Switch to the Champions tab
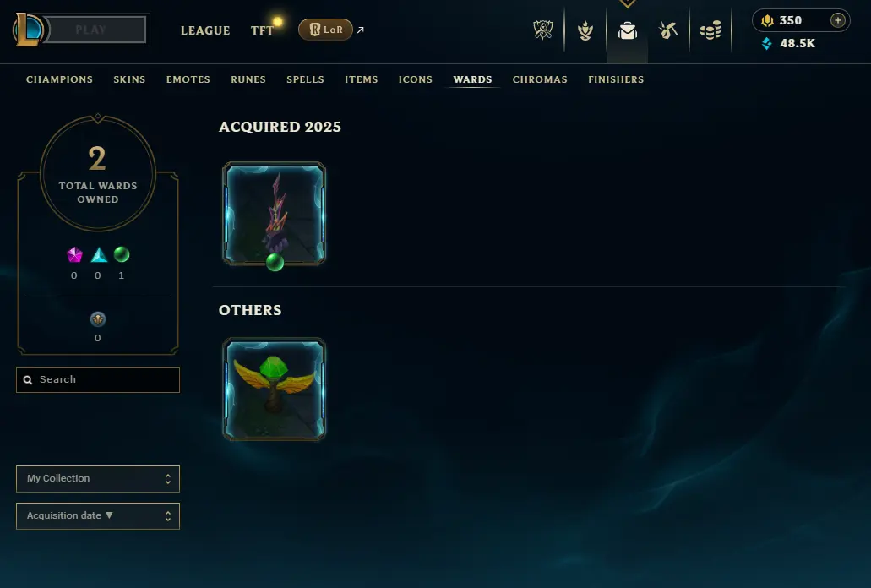 click(x=59, y=79)
